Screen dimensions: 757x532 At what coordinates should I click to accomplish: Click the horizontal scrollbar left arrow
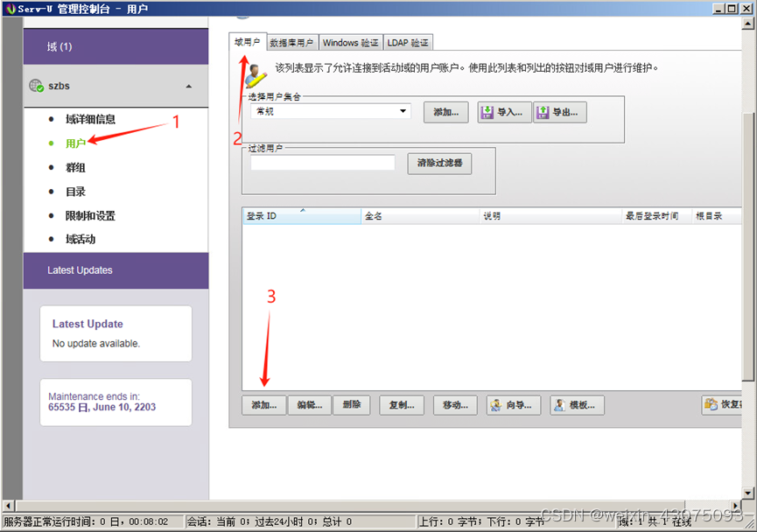tap(8, 506)
